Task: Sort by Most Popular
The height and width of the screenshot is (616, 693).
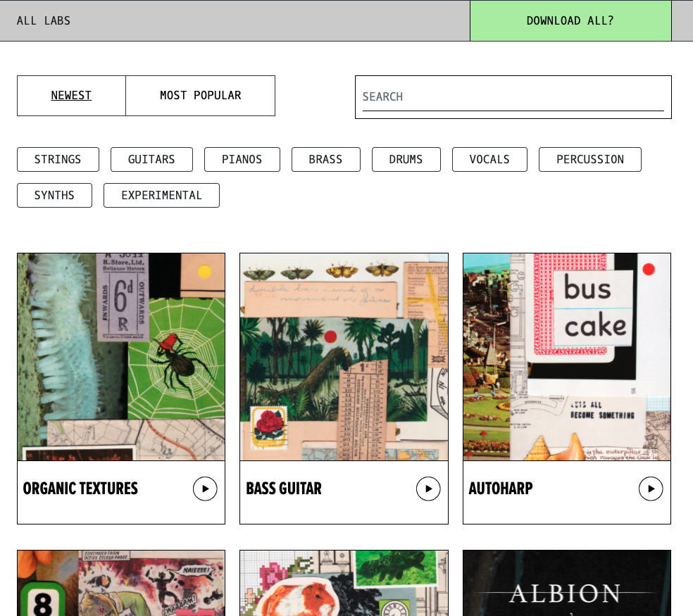Action: point(200,96)
